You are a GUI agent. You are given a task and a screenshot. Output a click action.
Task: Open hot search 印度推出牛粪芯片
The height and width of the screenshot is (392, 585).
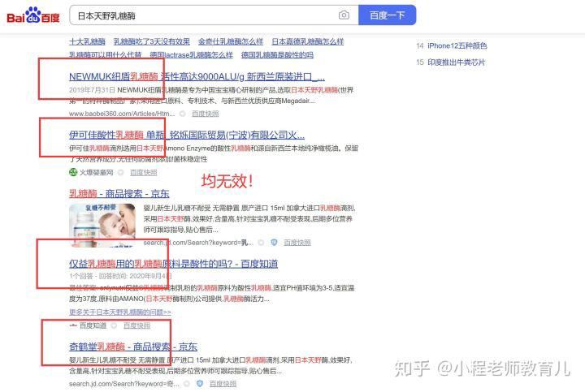pyautogui.click(x=457, y=62)
